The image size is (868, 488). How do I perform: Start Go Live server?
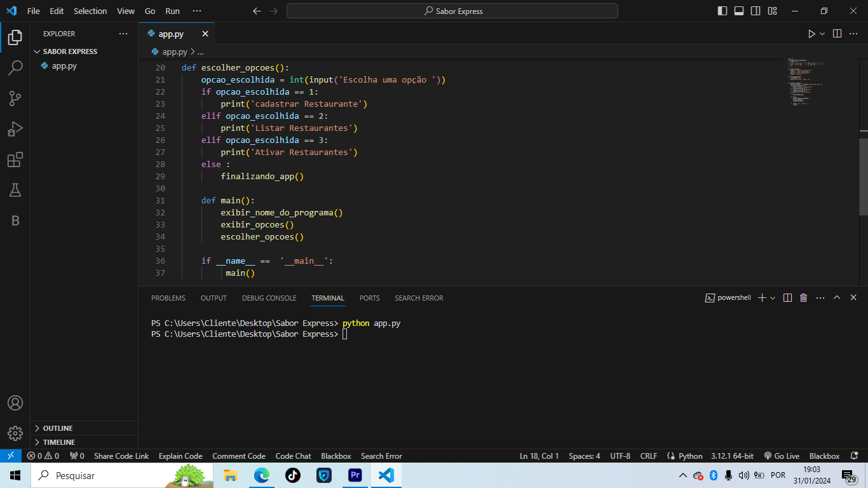click(x=782, y=456)
